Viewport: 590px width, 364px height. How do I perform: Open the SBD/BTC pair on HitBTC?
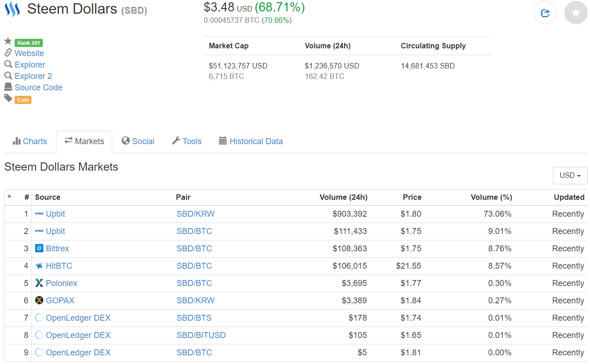coord(194,266)
